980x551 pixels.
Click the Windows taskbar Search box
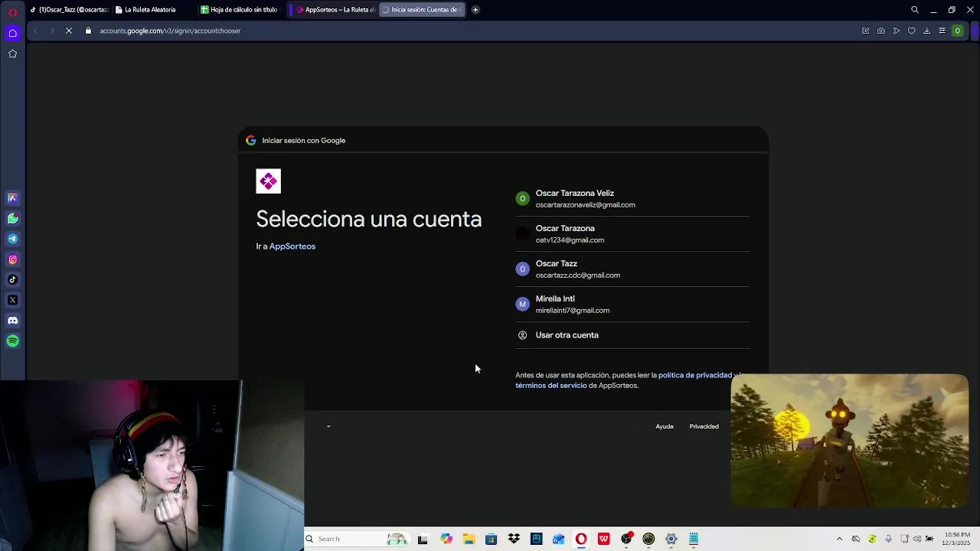pyautogui.click(x=356, y=539)
